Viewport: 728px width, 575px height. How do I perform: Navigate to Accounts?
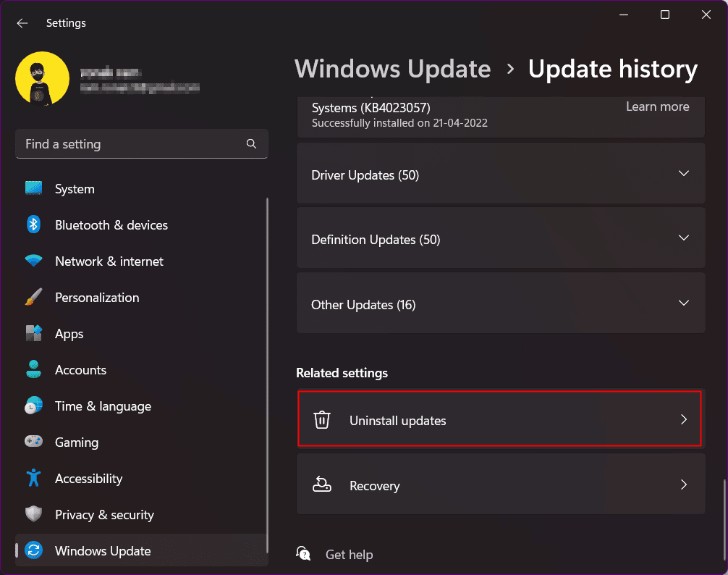[x=142, y=370]
